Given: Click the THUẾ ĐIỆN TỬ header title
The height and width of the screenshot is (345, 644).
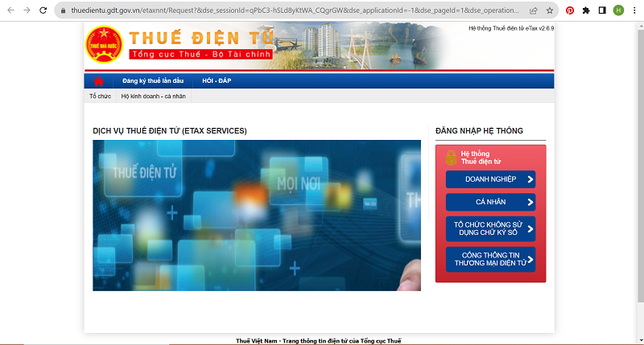Looking at the screenshot, I should (x=201, y=38).
